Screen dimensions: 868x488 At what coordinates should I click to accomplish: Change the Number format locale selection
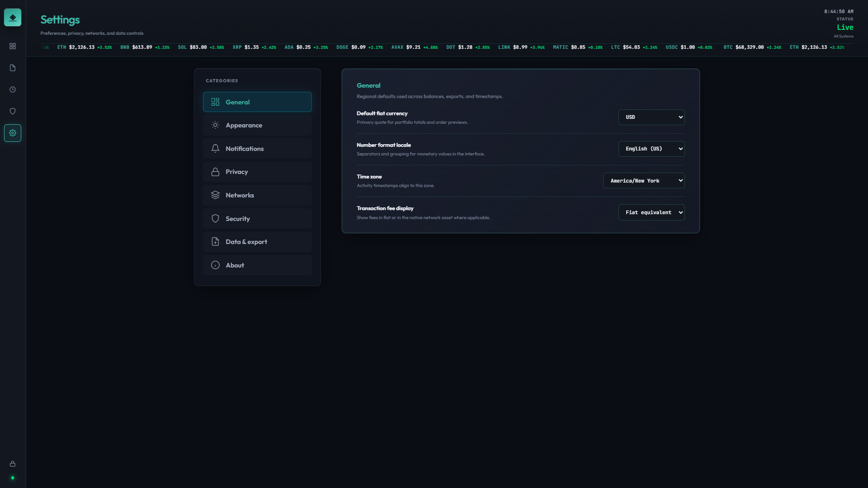(x=651, y=149)
